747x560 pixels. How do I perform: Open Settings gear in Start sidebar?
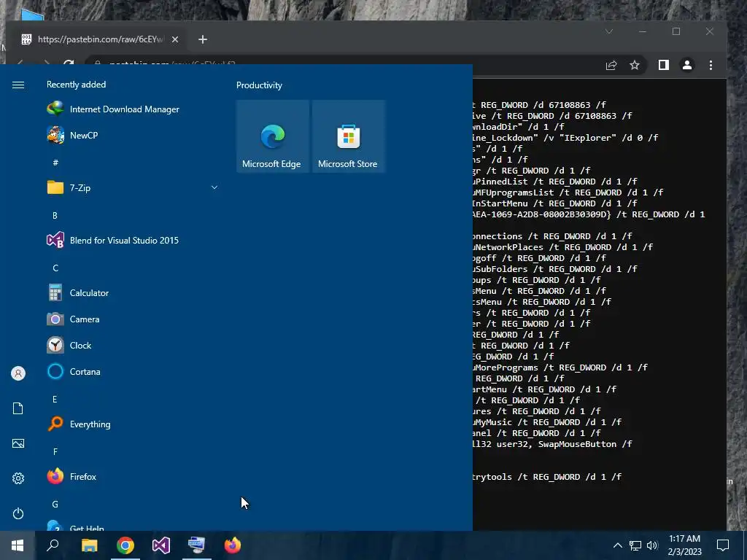[x=18, y=478]
